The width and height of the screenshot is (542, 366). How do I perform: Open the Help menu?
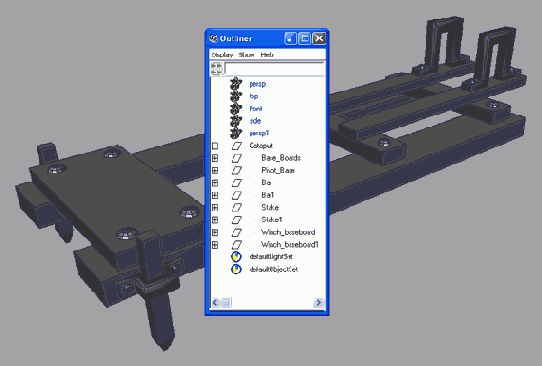click(267, 55)
